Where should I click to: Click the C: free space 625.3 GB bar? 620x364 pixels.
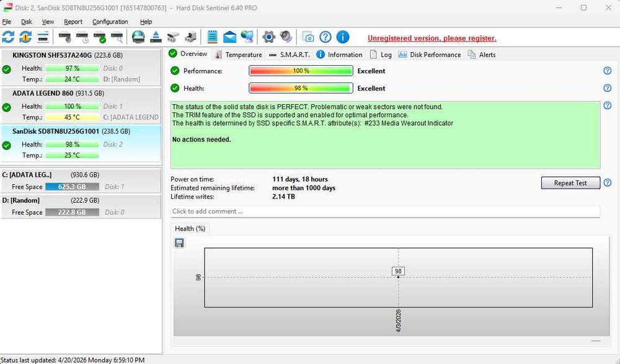tap(72, 187)
